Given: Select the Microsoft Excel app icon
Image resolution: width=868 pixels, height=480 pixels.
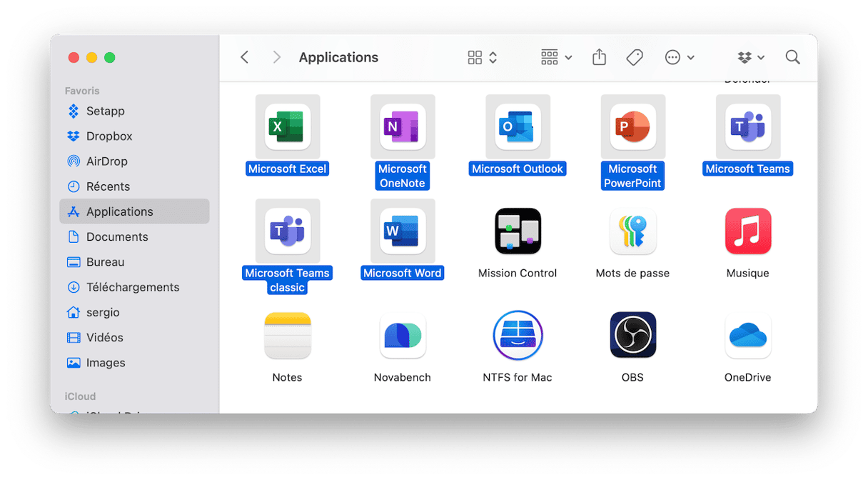Looking at the screenshot, I should click(x=287, y=127).
